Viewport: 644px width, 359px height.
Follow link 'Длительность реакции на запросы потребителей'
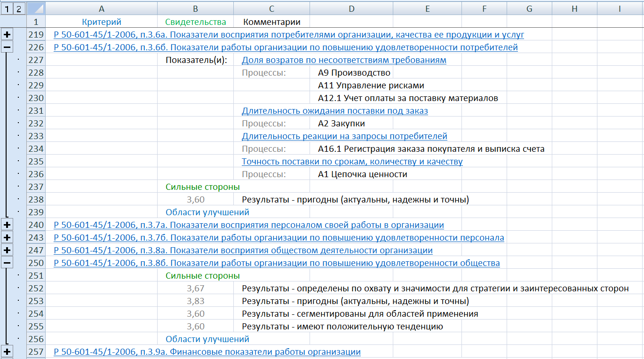344,136
